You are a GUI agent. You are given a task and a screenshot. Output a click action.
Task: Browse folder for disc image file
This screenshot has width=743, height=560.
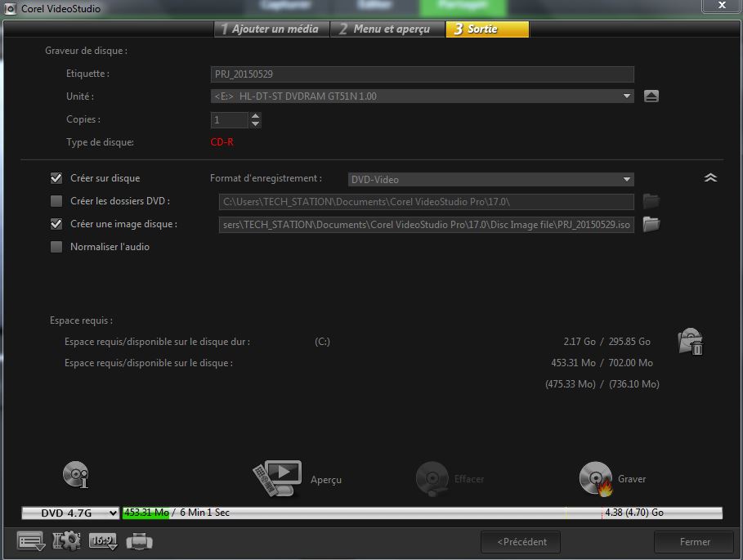click(x=651, y=224)
